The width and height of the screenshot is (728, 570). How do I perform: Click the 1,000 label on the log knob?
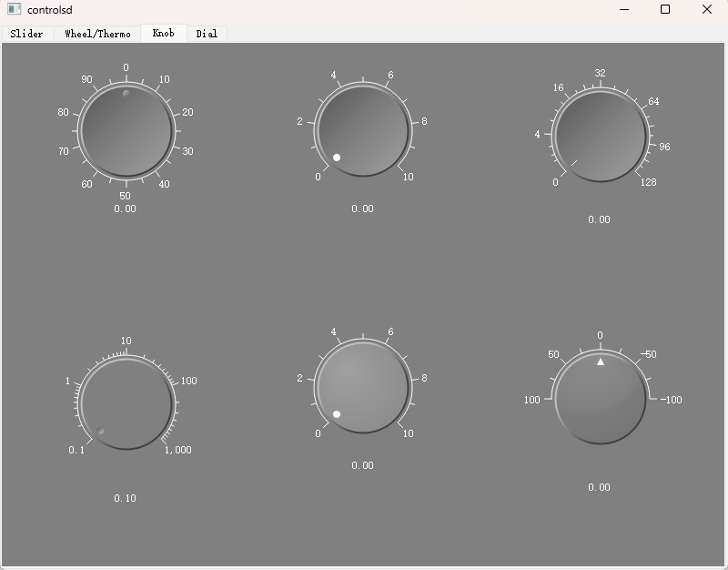(x=176, y=450)
